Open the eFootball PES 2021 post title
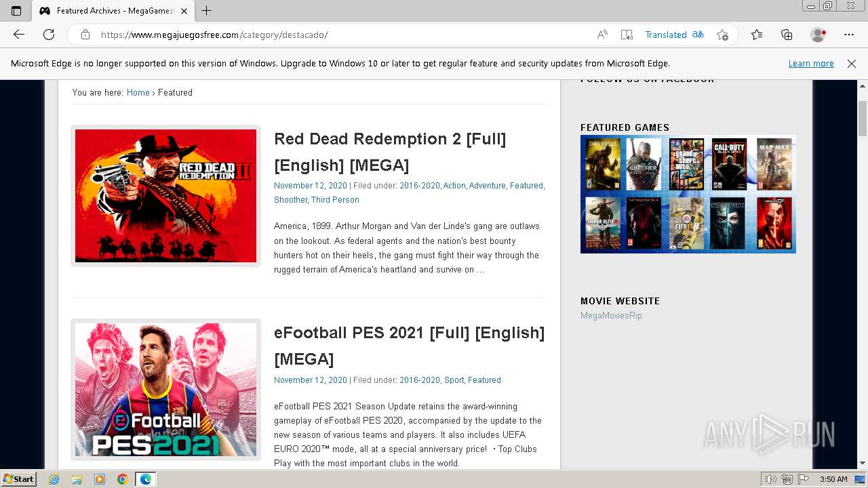 coord(409,346)
